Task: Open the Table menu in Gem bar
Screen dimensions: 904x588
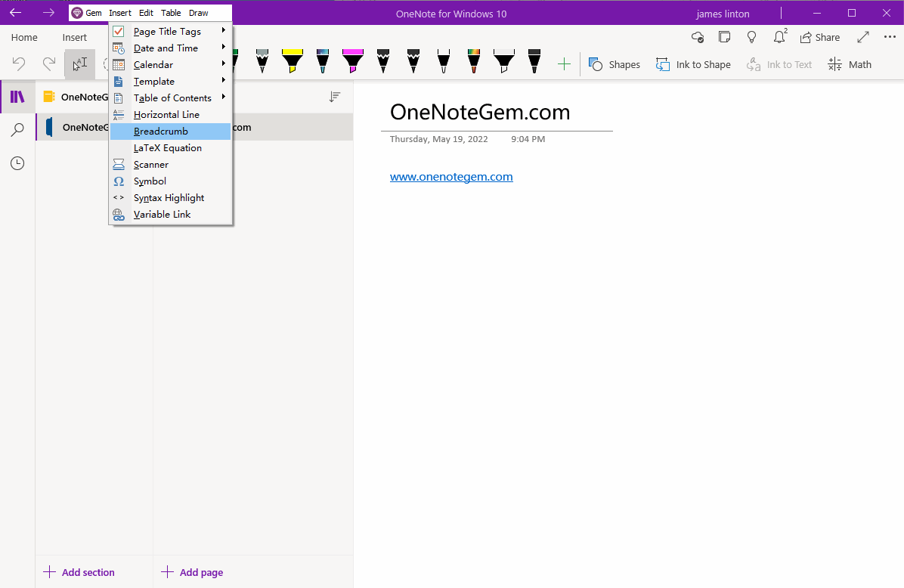Action: (171, 13)
